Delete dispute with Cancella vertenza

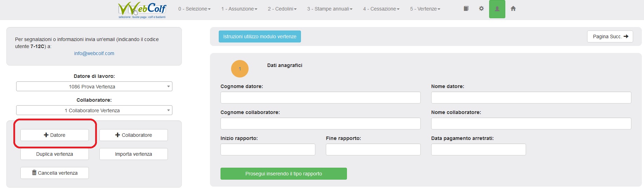click(x=54, y=173)
